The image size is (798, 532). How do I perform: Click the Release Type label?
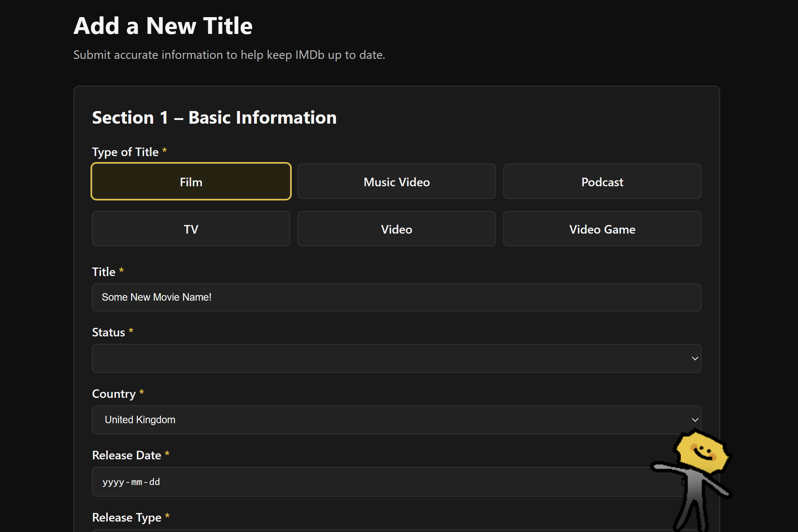pyautogui.click(x=127, y=517)
